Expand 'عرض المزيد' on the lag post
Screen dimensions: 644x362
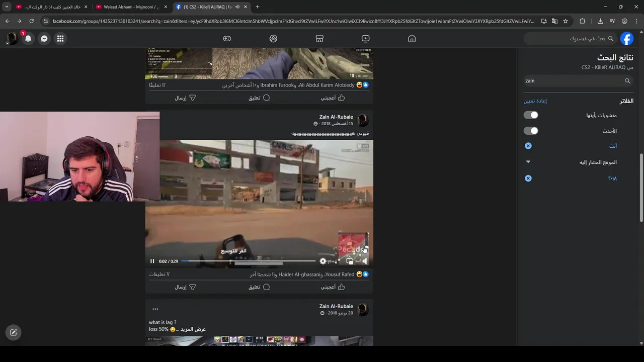194,329
